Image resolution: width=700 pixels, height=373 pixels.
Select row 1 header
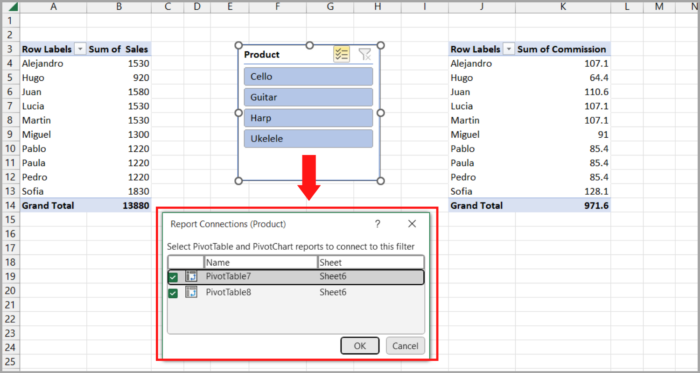click(11, 21)
